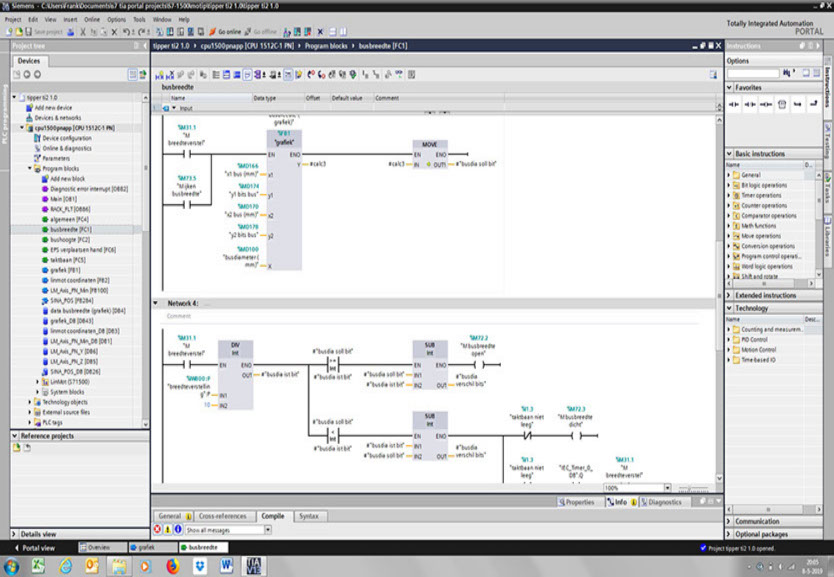This screenshot has width=834, height=577.
Task: Click the Devices & networks icon
Action: tap(29, 118)
